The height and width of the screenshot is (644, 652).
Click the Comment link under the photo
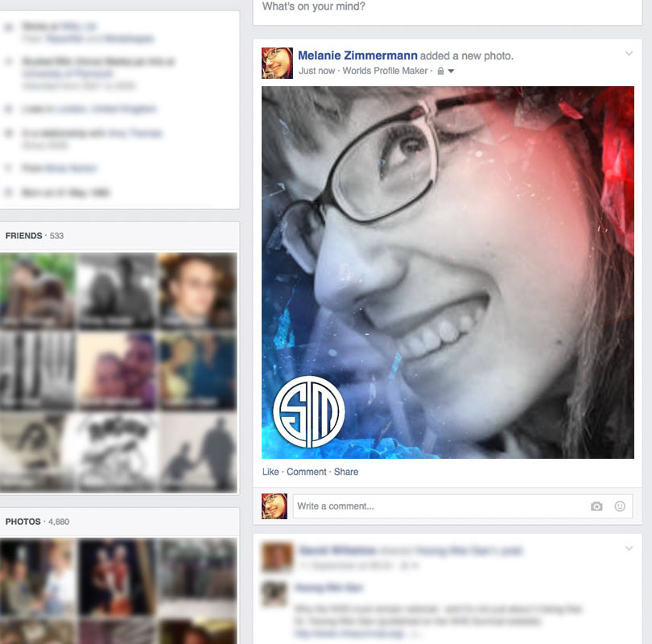click(x=307, y=472)
